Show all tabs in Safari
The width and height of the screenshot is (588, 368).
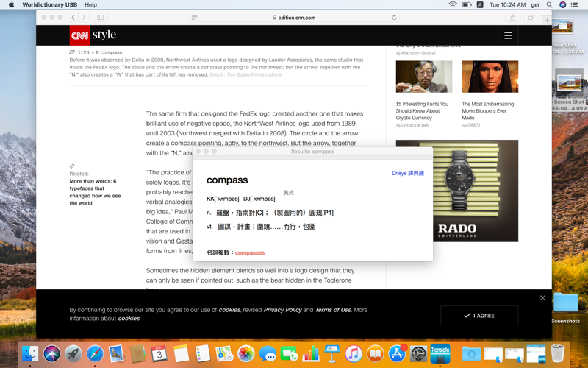(531, 17)
